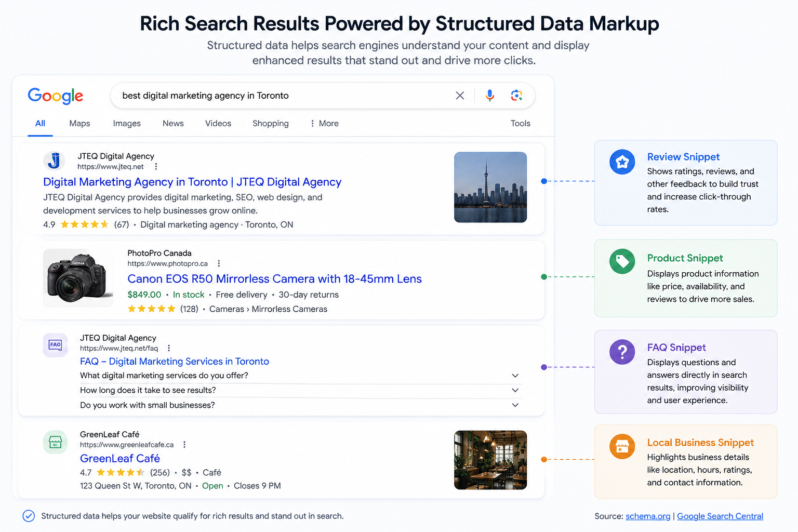
Task: Click the five-star rating of Canon EOS R50
Action: 152,309
